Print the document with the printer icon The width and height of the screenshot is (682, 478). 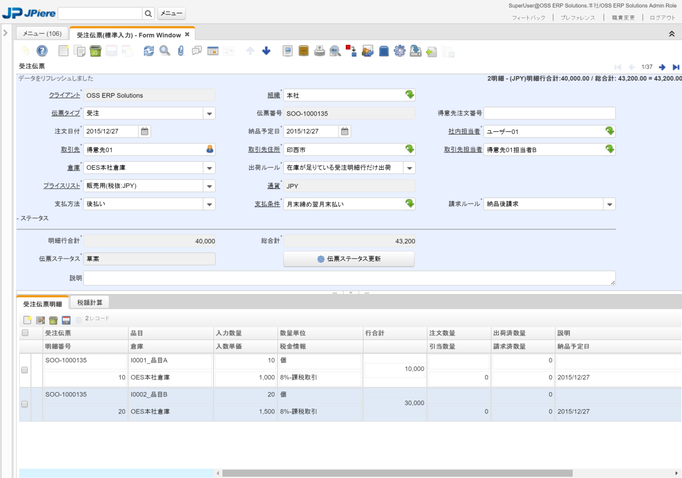[x=319, y=51]
